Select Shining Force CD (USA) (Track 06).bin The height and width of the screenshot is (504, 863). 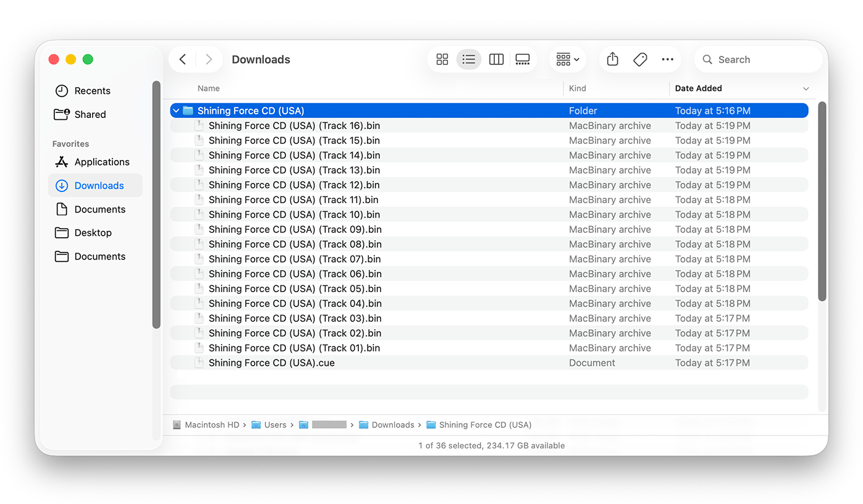[489, 274]
